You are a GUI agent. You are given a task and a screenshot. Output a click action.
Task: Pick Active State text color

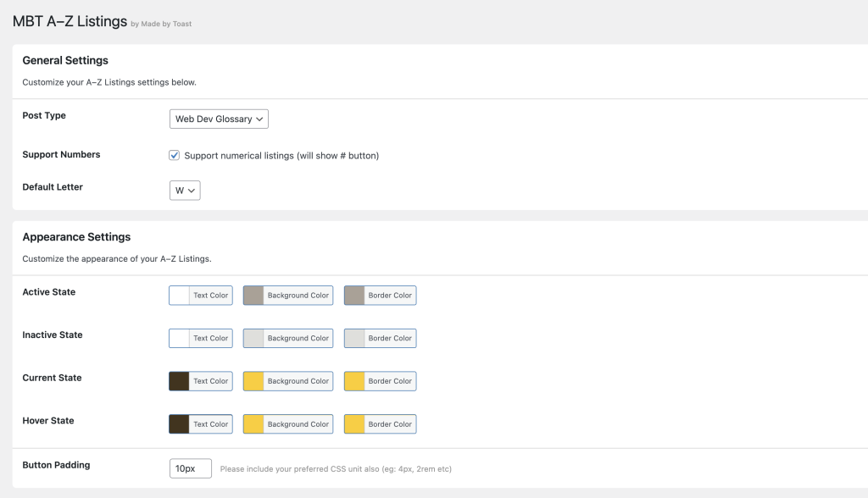point(201,296)
